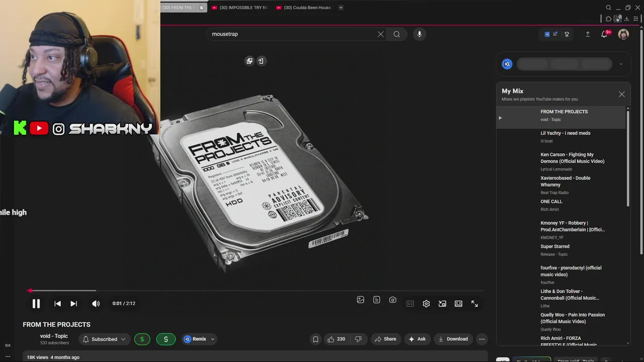Screen dimensions: 644x362
Task: Focus the mousetrap search field
Action: click(x=291, y=34)
